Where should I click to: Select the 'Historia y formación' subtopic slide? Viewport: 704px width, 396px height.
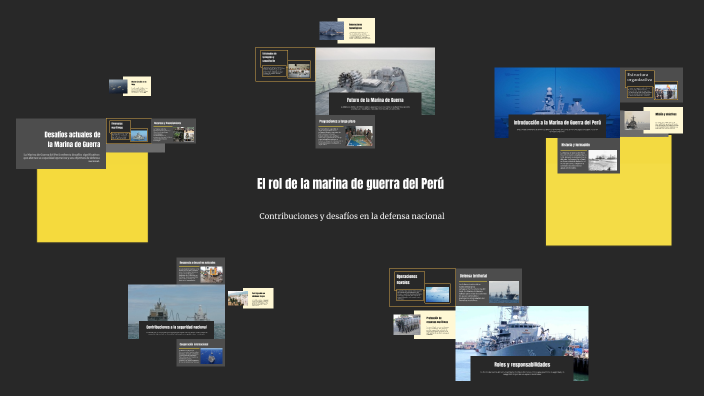coord(589,156)
